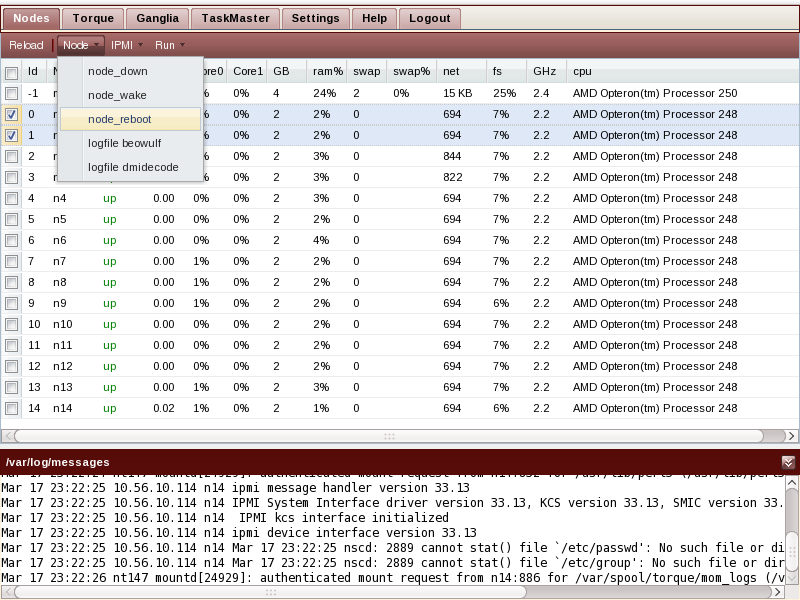Sort by the Id column header
The height and width of the screenshot is (600, 800).
[34, 71]
